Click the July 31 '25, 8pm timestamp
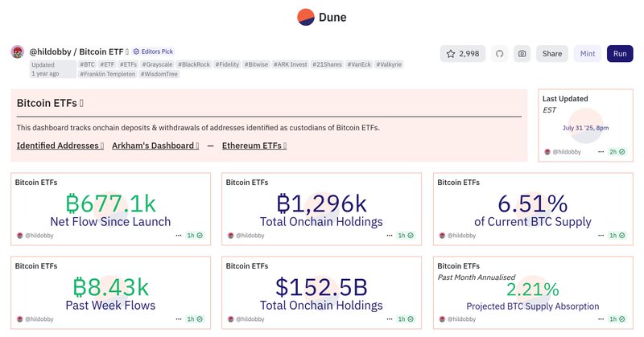644x337 pixels. pos(586,128)
